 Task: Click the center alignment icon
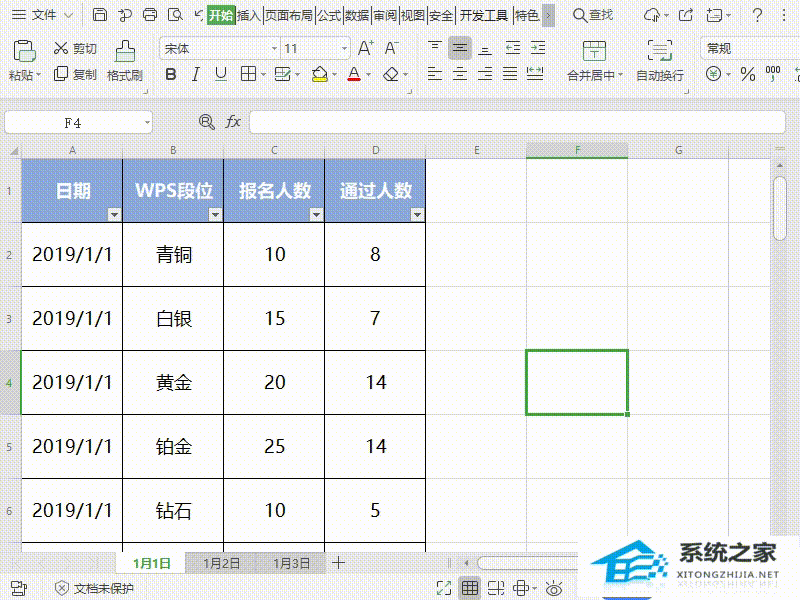pos(460,74)
